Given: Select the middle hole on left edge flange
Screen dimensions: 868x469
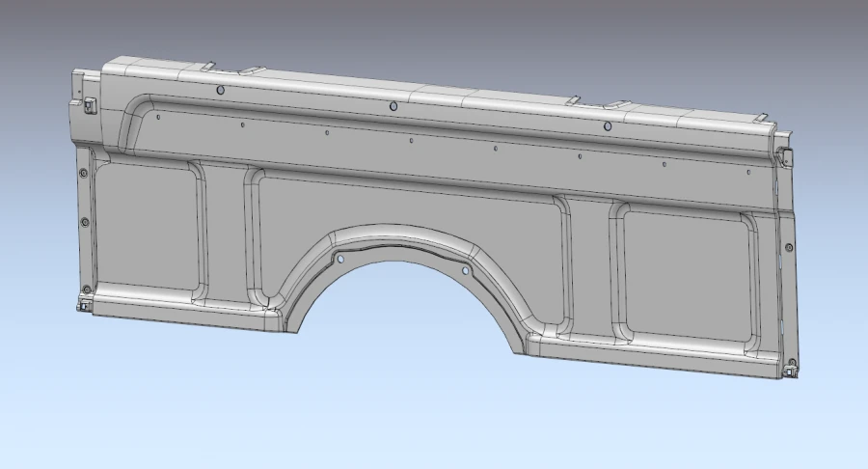Looking at the screenshot, I should click(85, 222).
